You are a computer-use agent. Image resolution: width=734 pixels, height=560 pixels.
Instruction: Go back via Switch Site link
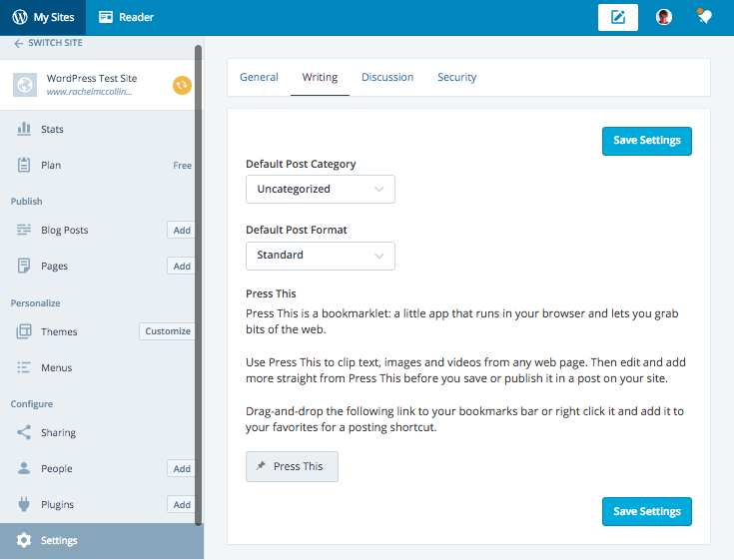pos(48,43)
